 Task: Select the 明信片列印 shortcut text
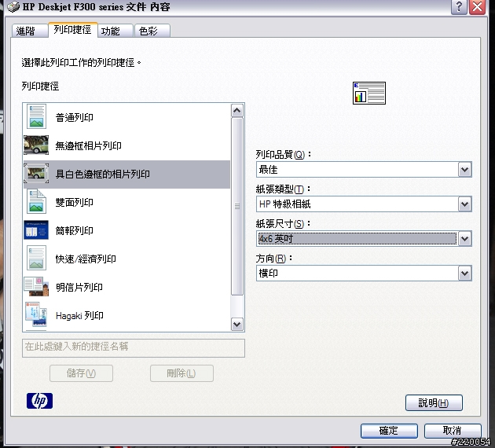(x=79, y=288)
